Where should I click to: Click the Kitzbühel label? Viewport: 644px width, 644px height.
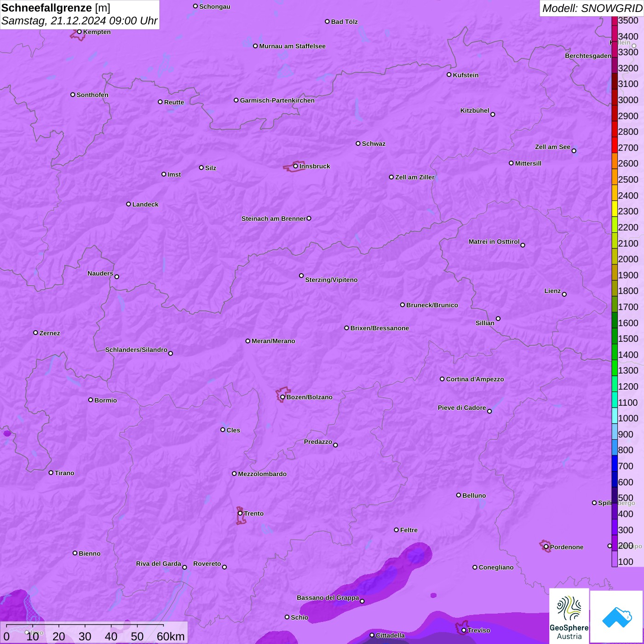click(475, 110)
